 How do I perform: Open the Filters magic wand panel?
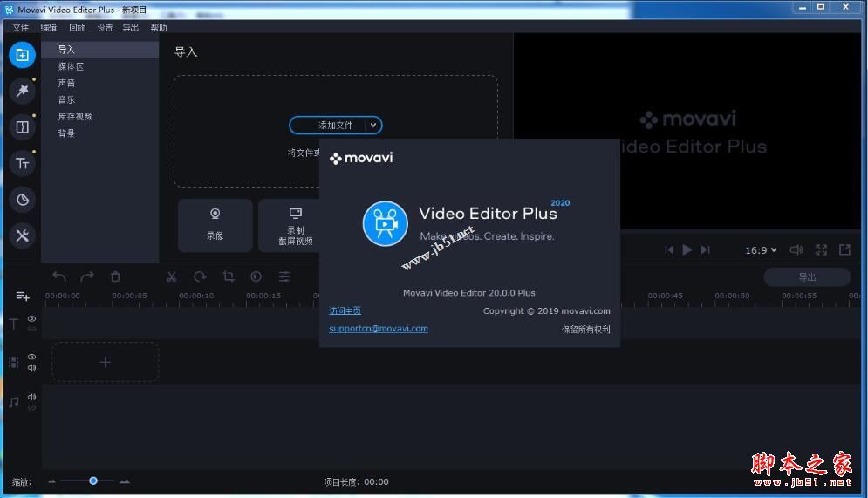pyautogui.click(x=22, y=91)
